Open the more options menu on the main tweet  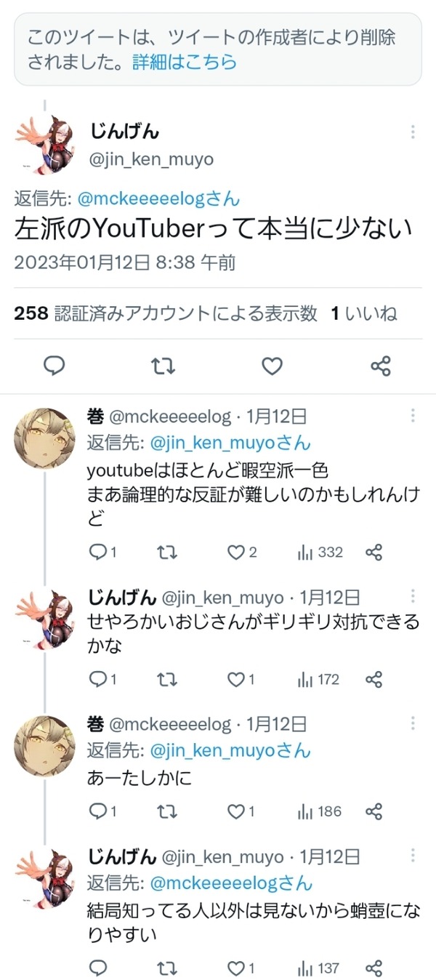(x=413, y=132)
